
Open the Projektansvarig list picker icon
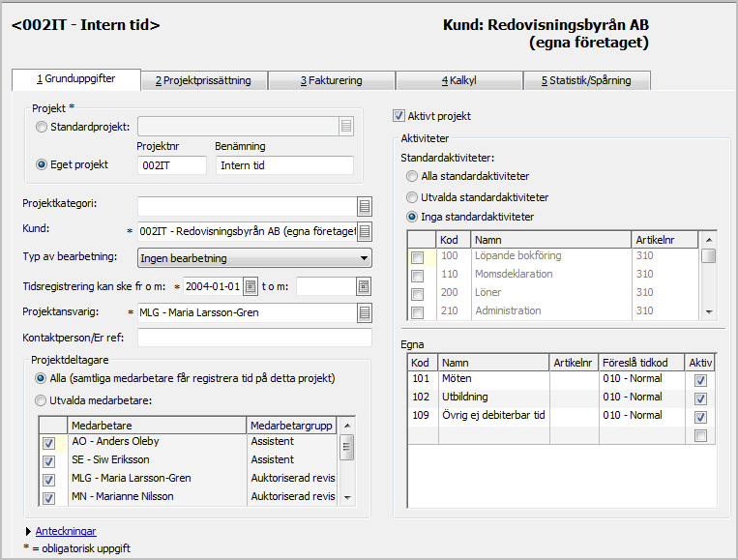pos(365,313)
